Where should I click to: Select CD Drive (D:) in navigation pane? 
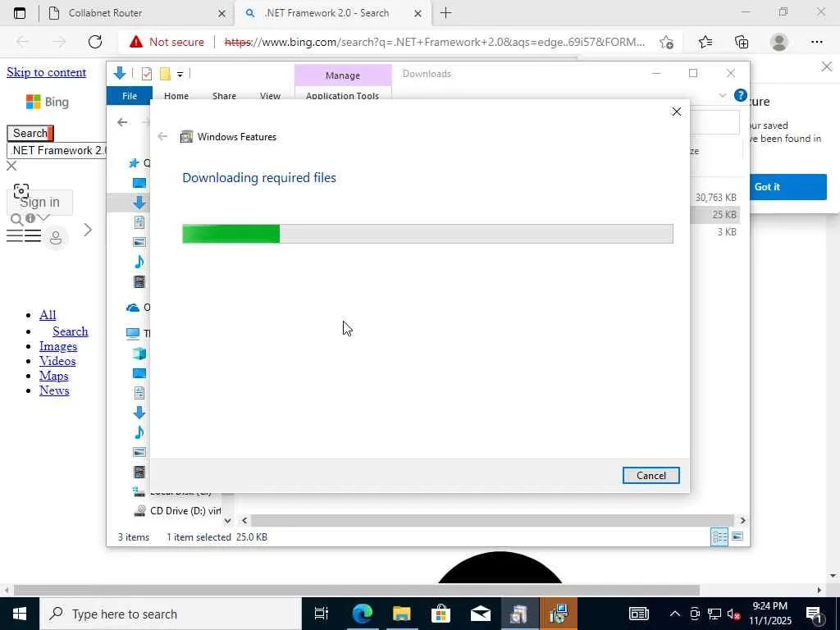(x=177, y=510)
